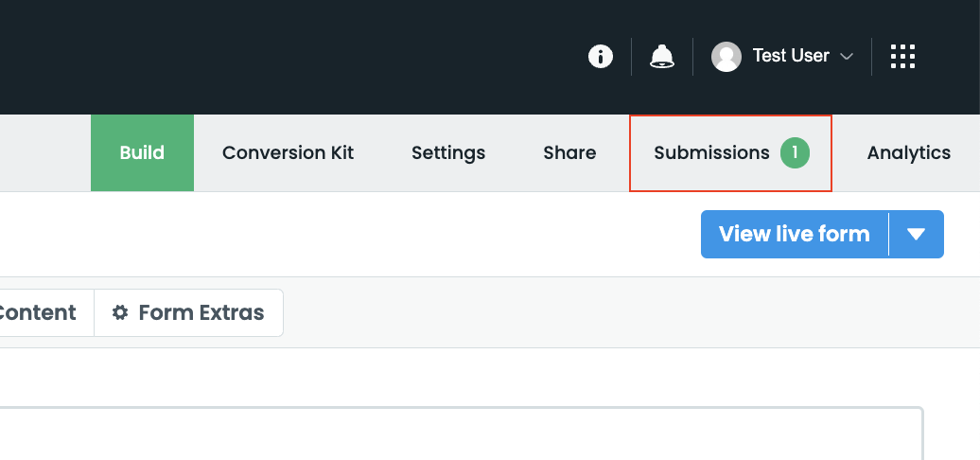Click the info icon in header
Viewport: 980px width, 460px height.
[600, 57]
